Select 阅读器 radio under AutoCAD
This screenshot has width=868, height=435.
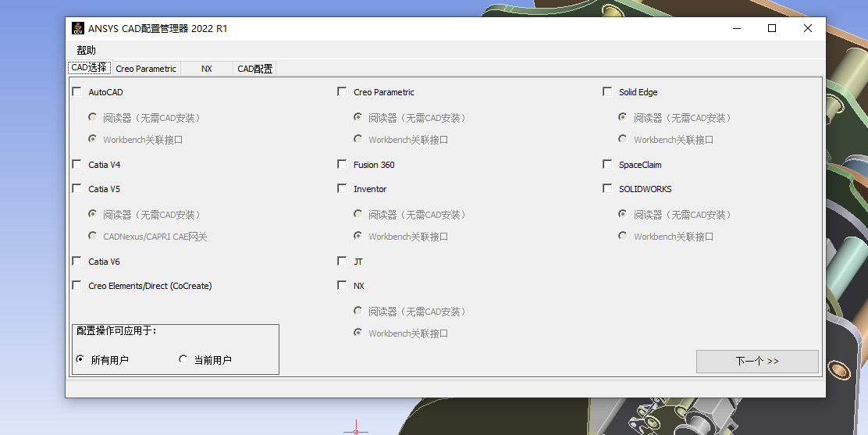[x=92, y=117]
